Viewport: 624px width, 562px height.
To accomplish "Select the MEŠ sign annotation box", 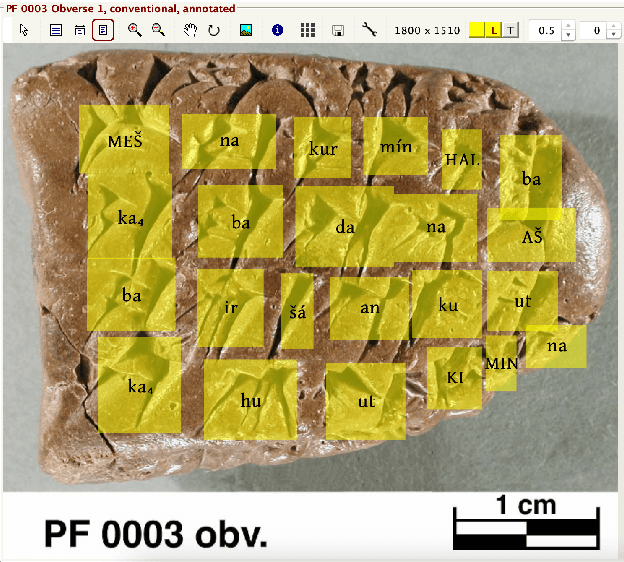I will pyautogui.click(x=125, y=140).
